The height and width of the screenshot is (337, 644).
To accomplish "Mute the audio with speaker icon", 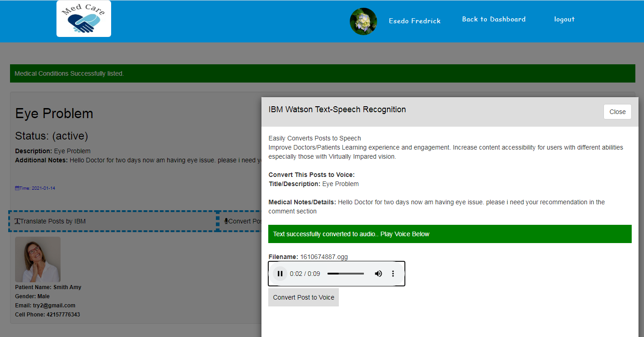I will [378, 274].
